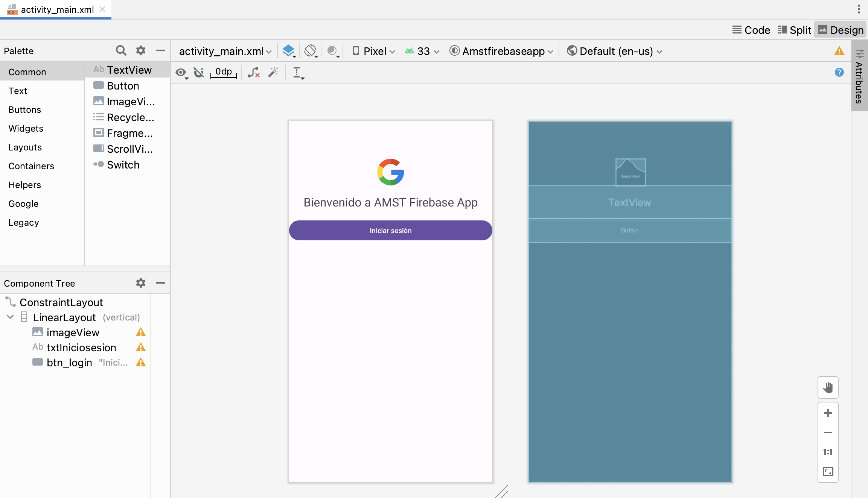Image resolution: width=868 pixels, height=498 pixels.
Task: Zoom in with the plus button
Action: (828, 413)
